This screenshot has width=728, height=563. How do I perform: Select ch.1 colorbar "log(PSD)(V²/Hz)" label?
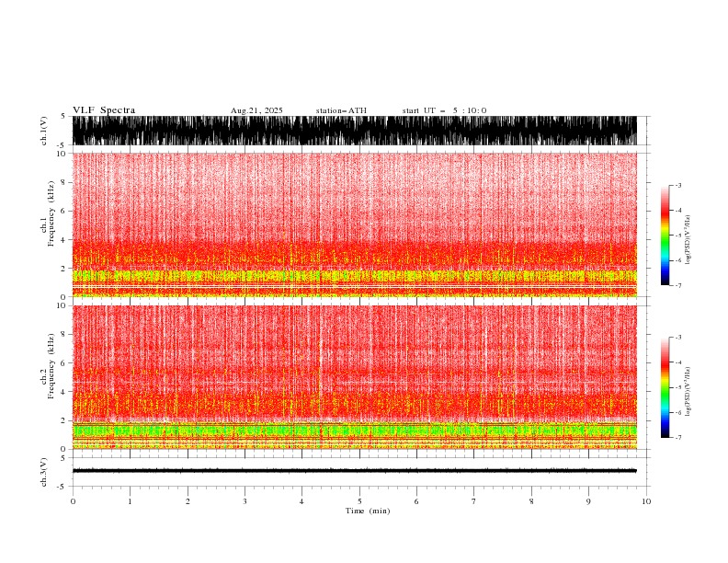click(x=688, y=240)
